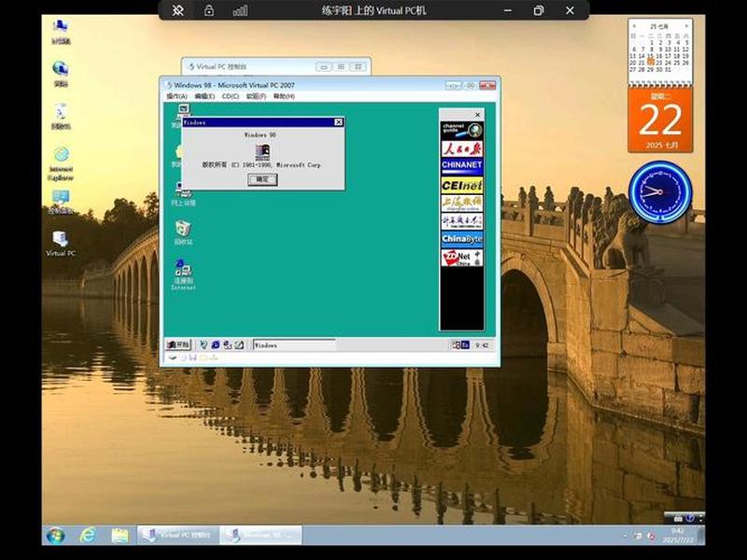The height and width of the screenshot is (560, 747).
Task: Go to next month in calendar gadget
Action: 686,26
